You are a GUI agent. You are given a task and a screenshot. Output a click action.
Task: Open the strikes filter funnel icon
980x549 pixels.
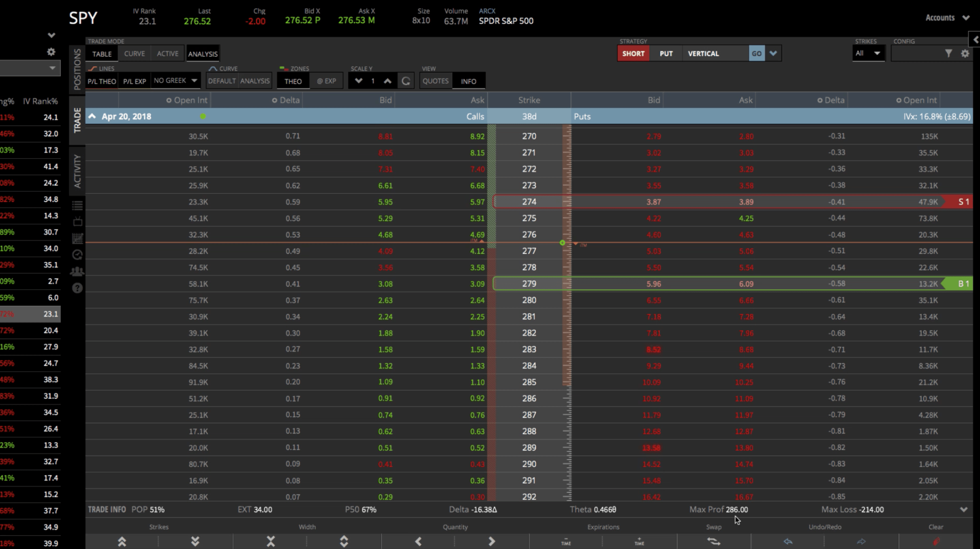pyautogui.click(x=948, y=53)
